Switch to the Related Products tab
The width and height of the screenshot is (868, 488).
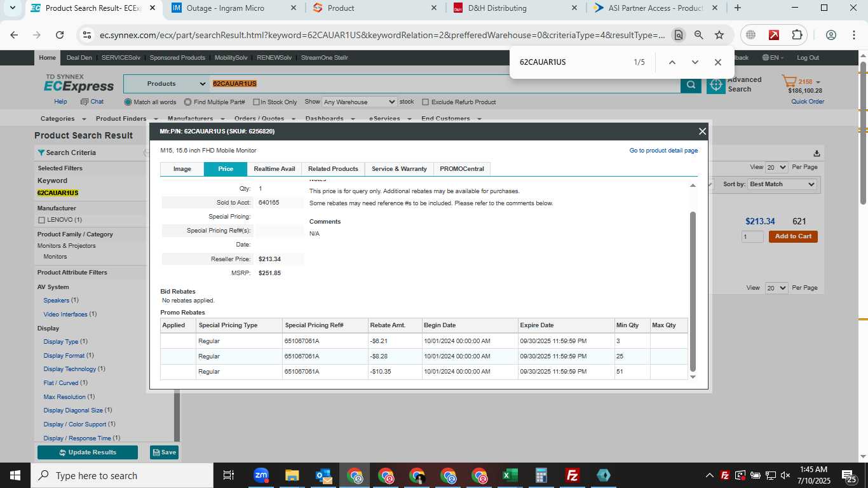[333, 169]
